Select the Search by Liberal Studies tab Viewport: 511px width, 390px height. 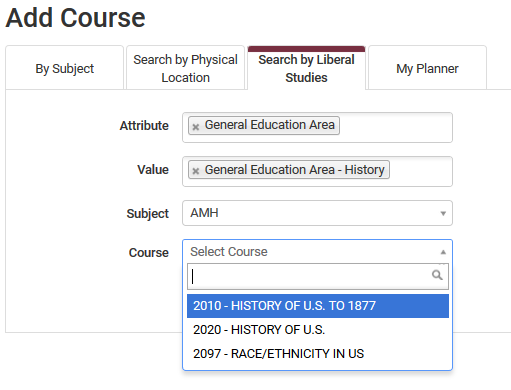click(306, 68)
